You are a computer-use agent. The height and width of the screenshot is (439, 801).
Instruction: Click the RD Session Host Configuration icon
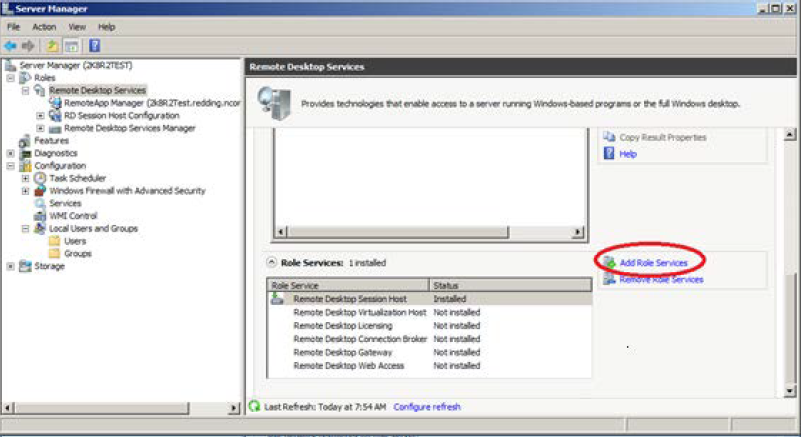pyautogui.click(x=55, y=115)
